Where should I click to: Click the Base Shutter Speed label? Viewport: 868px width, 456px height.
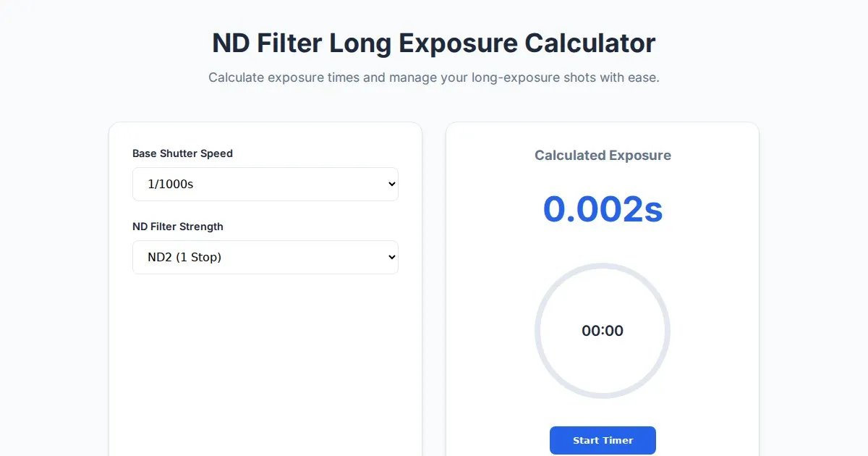[x=182, y=153]
